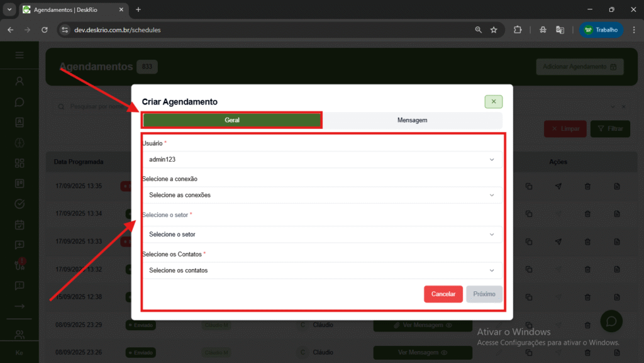Click the calendar schedules icon in sidebar
This screenshot has height=363, width=644.
[x=19, y=225]
